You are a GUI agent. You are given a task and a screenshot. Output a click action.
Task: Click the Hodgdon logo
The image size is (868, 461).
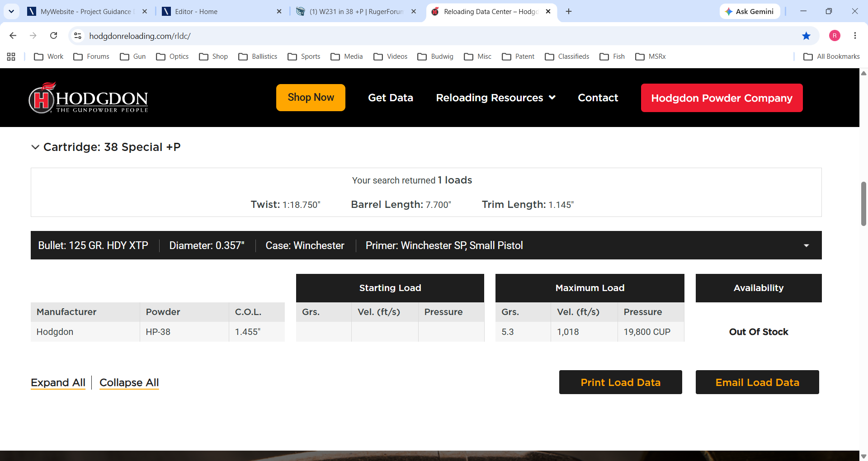click(x=88, y=98)
